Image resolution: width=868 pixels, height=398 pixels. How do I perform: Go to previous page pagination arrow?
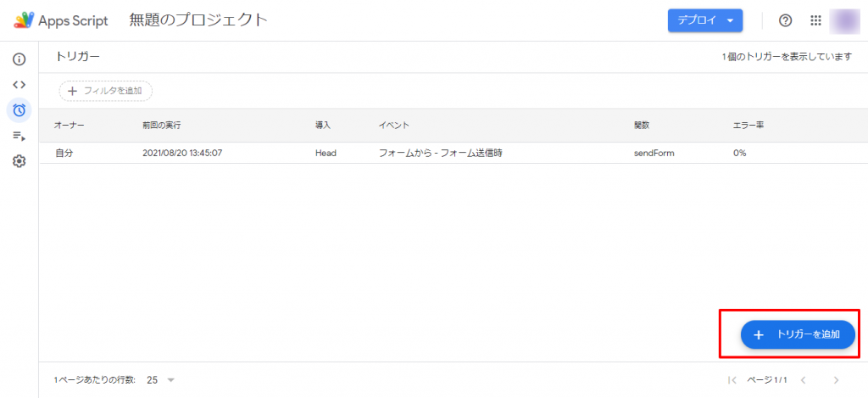[803, 380]
